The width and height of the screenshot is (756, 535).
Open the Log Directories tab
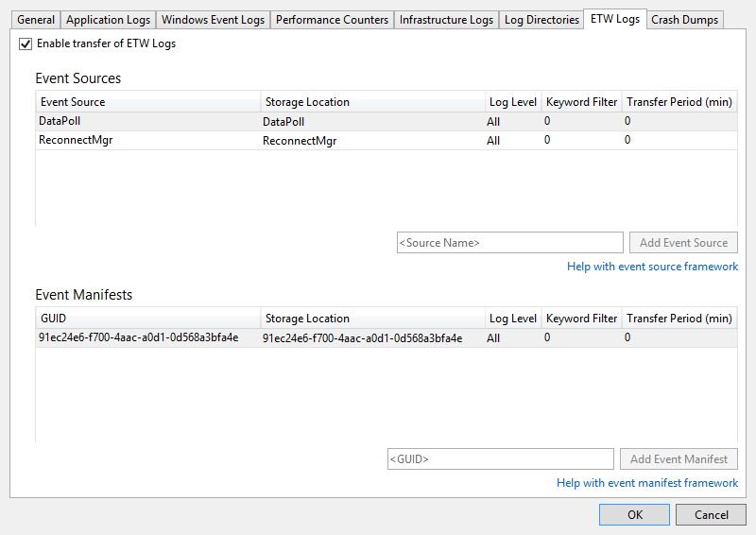[541, 20]
